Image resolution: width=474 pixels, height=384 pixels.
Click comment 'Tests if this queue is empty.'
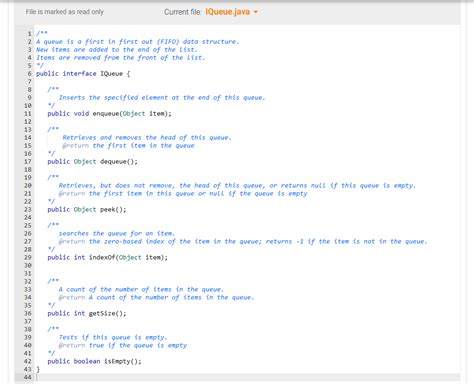click(113, 338)
